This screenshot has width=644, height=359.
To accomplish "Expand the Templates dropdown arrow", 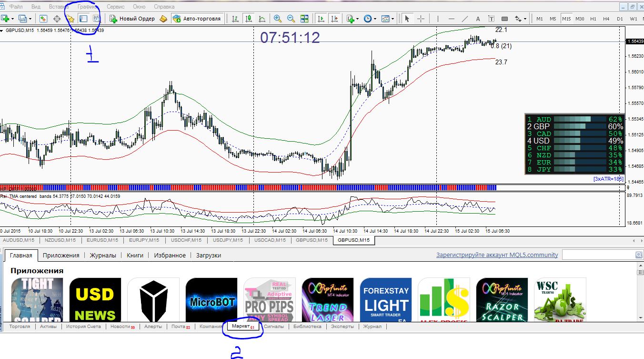I will tap(392, 19).
